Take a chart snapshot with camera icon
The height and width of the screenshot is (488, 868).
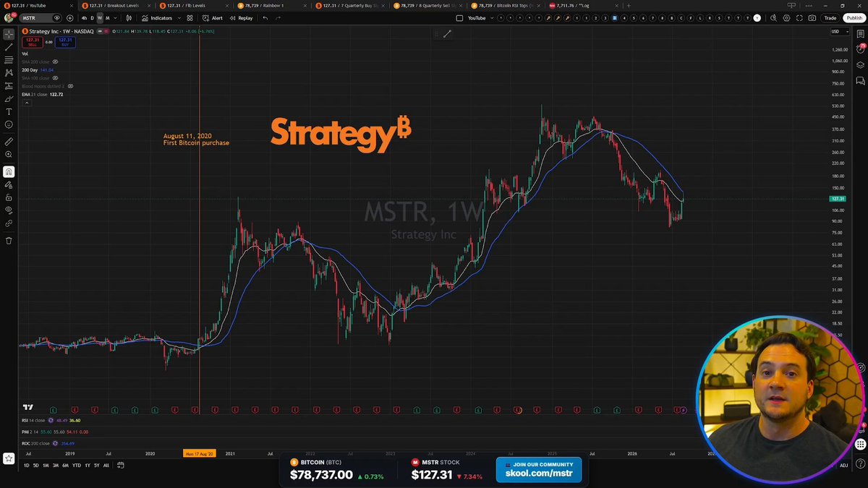point(812,18)
